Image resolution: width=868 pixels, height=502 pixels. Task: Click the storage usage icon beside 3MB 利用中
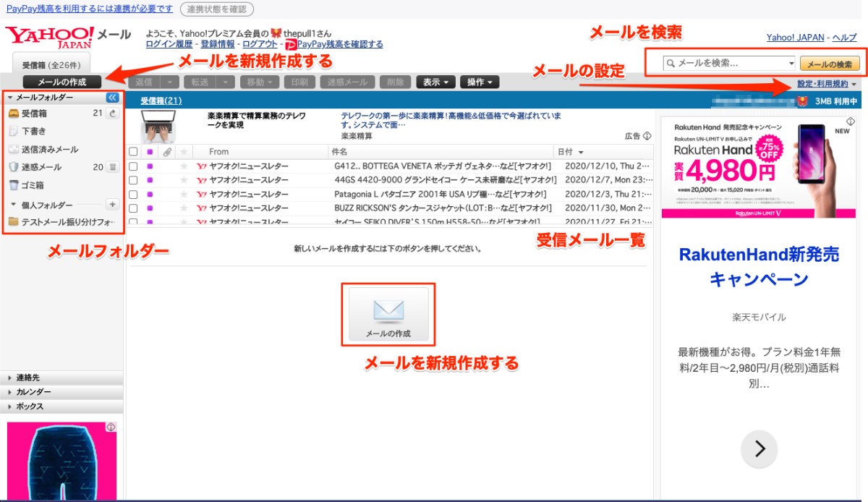tap(802, 101)
